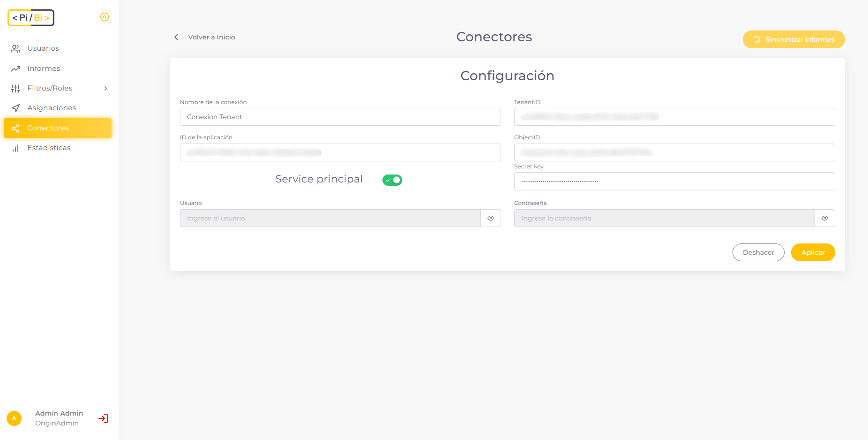Click the sync icon in Sincronizar informes

(756, 39)
